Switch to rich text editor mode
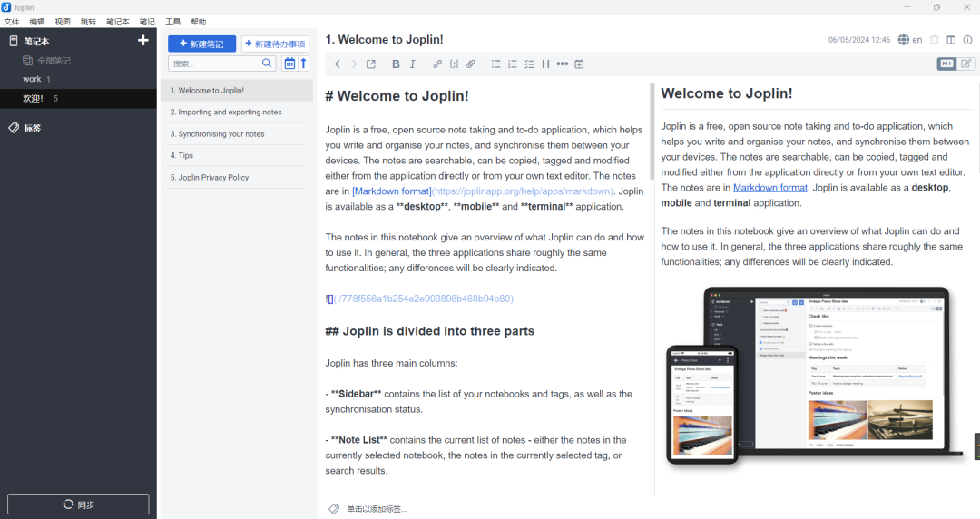Viewport: 980px width, 519px height. tap(966, 64)
